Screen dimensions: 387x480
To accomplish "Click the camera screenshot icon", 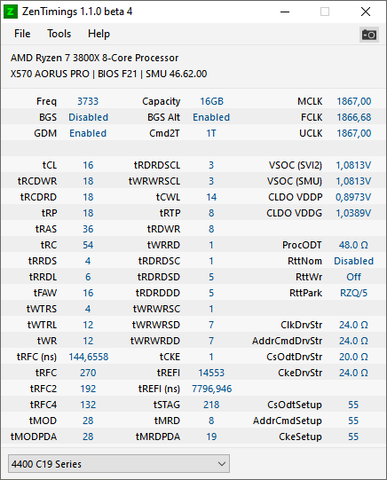I will 369,34.
